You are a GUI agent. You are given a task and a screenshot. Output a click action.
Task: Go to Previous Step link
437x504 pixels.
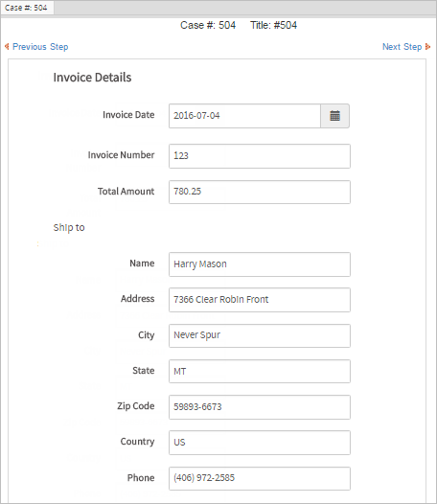[x=40, y=47]
